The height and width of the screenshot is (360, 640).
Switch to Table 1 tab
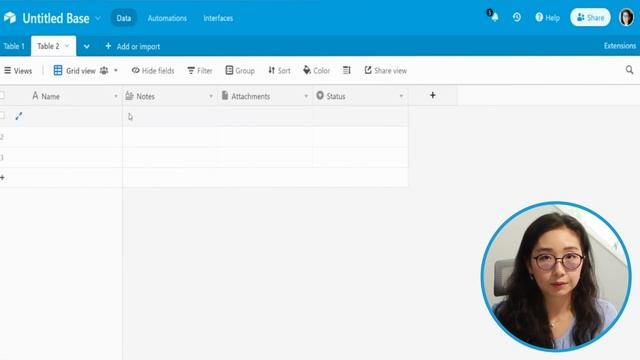pyautogui.click(x=14, y=46)
